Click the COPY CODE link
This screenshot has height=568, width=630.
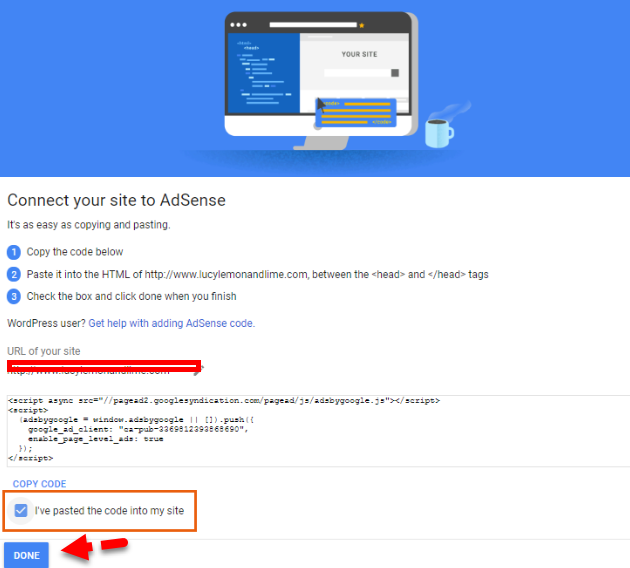point(39,484)
